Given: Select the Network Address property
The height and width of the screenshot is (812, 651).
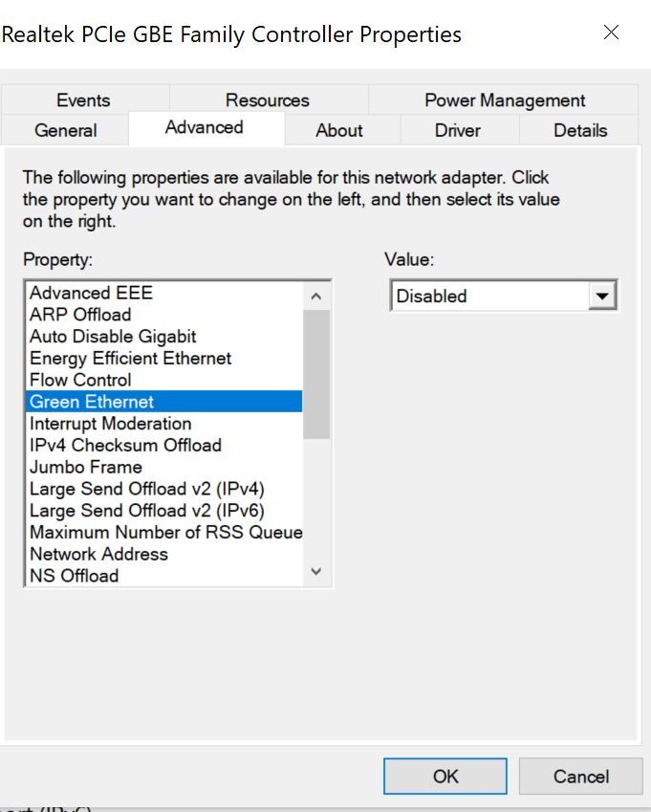Looking at the screenshot, I should (x=98, y=554).
